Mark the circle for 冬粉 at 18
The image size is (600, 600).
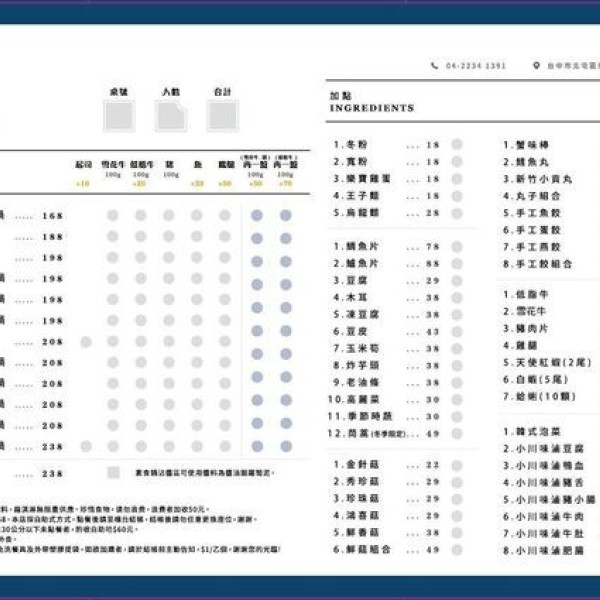click(456, 145)
